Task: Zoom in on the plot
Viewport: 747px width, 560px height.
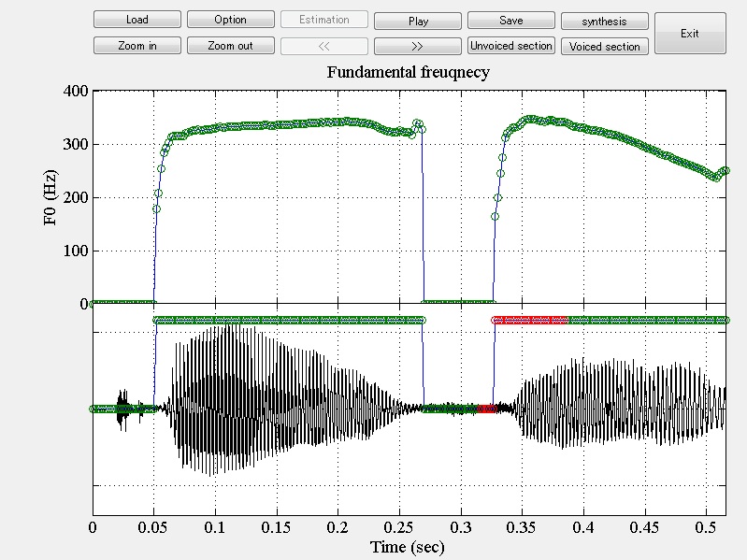Action: point(137,46)
